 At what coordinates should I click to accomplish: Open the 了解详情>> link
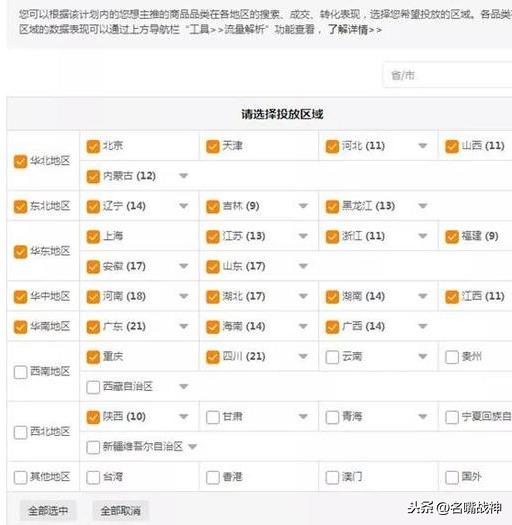point(355,29)
